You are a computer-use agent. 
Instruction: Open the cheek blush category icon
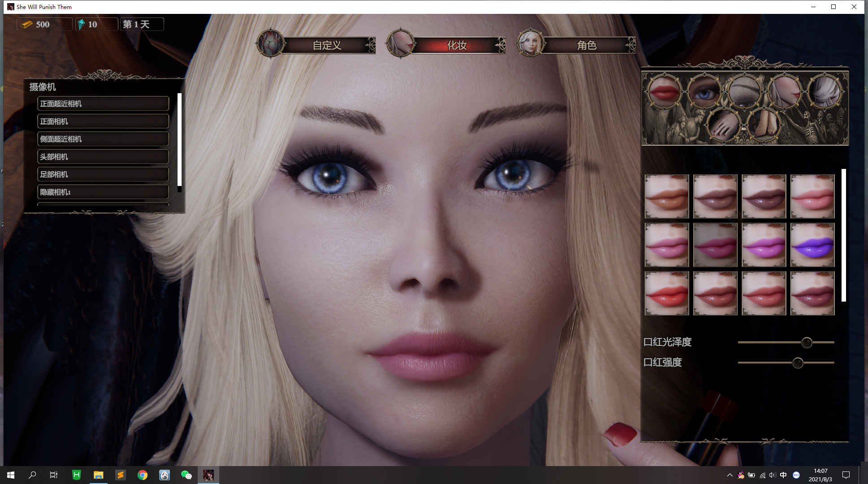[x=784, y=91]
